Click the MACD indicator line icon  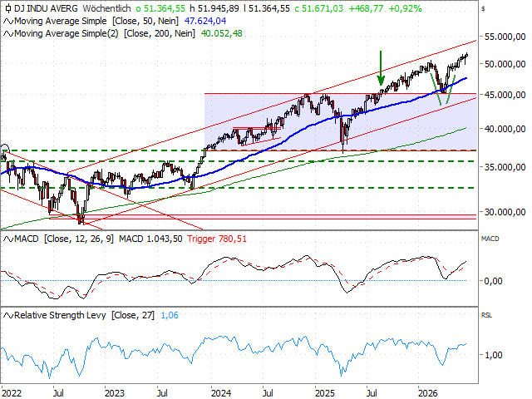pos(8,239)
